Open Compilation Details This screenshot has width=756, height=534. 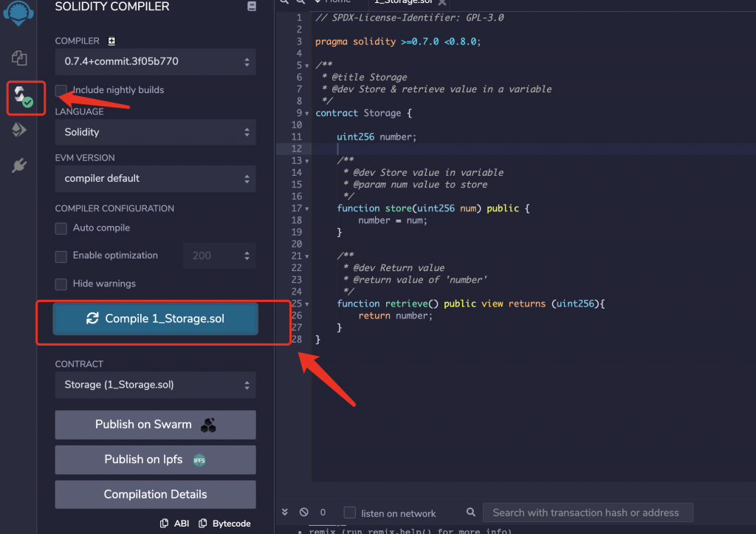pyautogui.click(x=155, y=494)
